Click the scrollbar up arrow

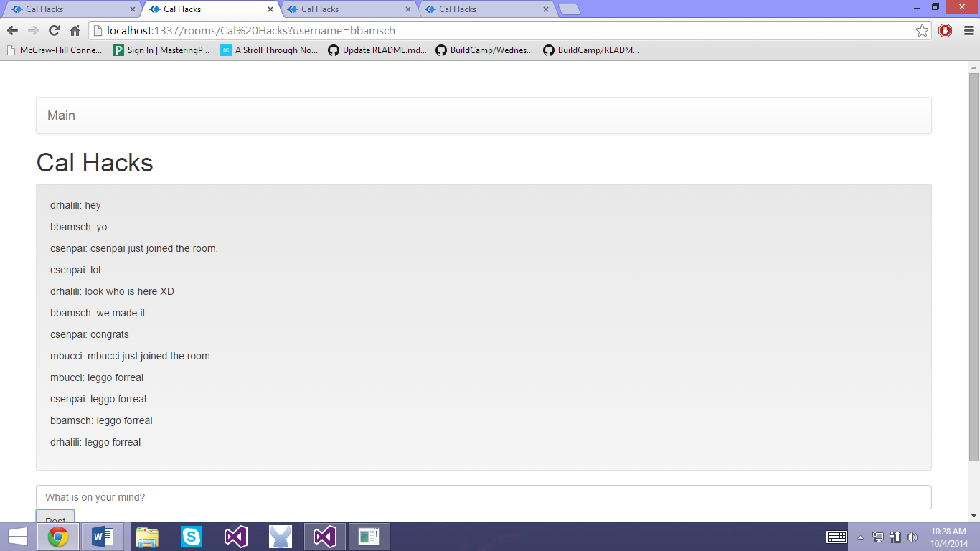(x=974, y=67)
